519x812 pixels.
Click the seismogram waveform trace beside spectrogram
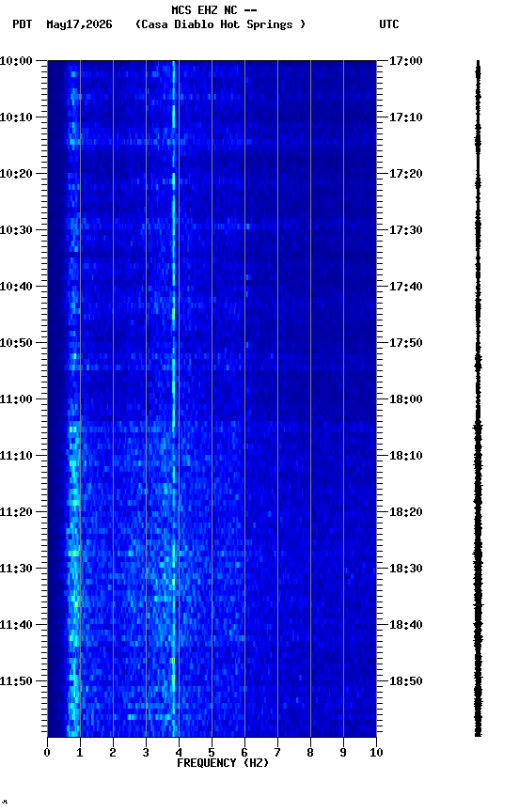478,398
